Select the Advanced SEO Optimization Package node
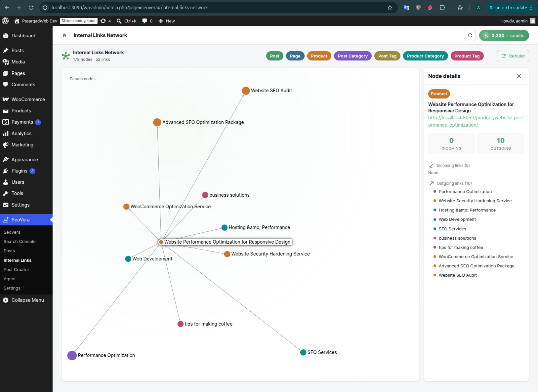The height and width of the screenshot is (392, 538). click(x=157, y=122)
